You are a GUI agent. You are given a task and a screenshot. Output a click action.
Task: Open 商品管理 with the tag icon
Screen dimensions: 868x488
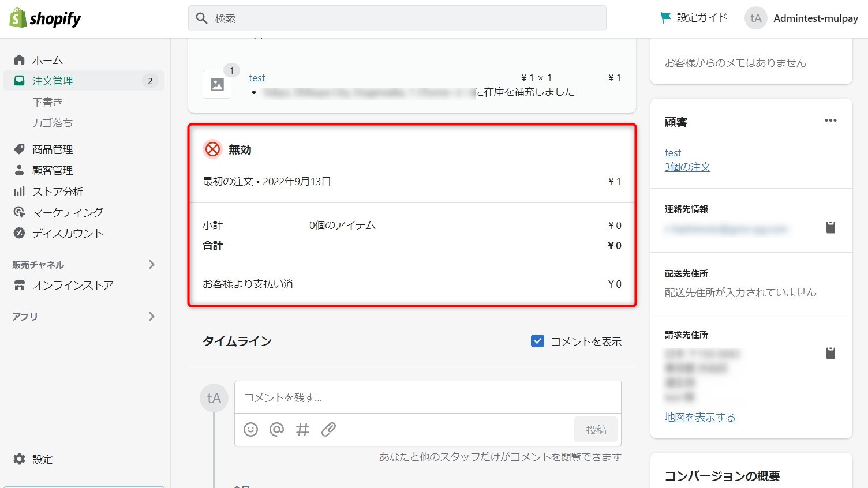click(x=19, y=149)
